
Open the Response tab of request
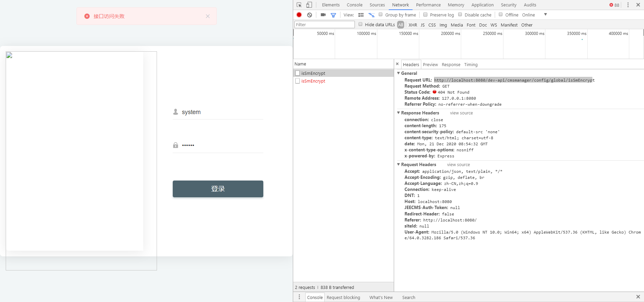tap(451, 64)
